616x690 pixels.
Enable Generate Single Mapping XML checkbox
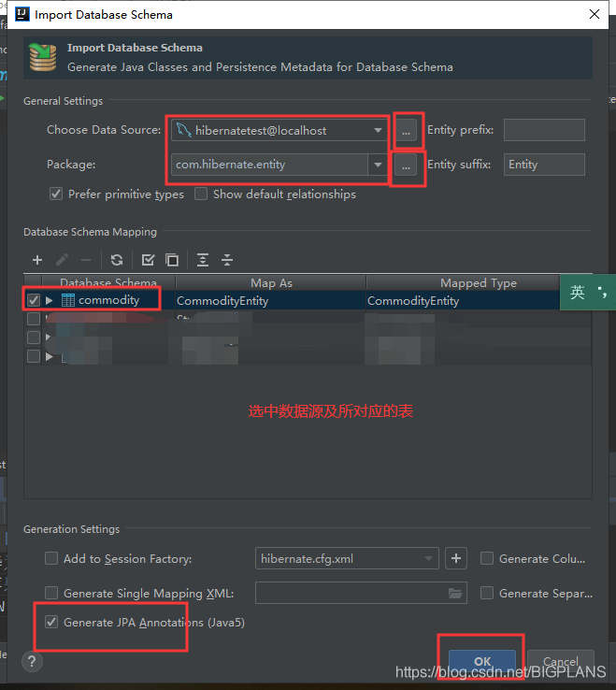51,593
